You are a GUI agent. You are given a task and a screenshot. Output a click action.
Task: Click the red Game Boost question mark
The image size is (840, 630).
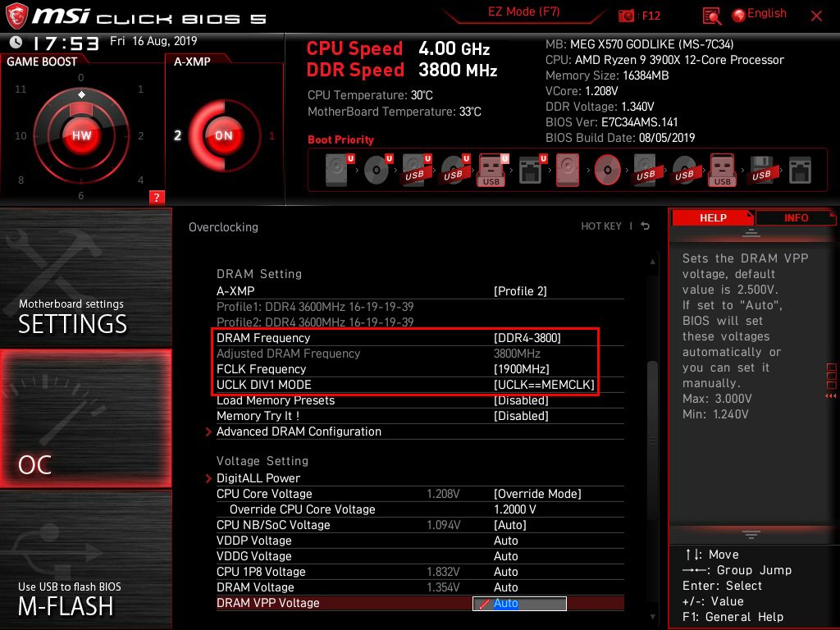click(x=157, y=197)
